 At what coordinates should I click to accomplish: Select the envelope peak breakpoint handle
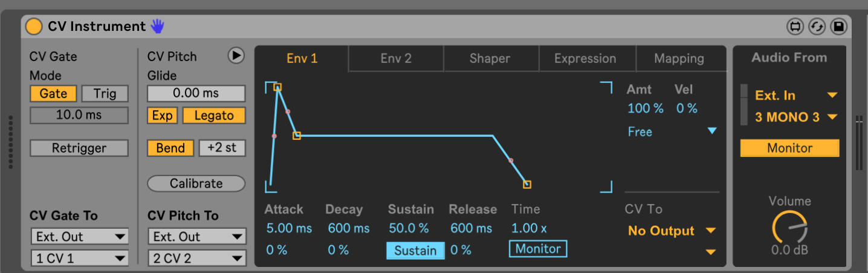pyautogui.click(x=277, y=87)
